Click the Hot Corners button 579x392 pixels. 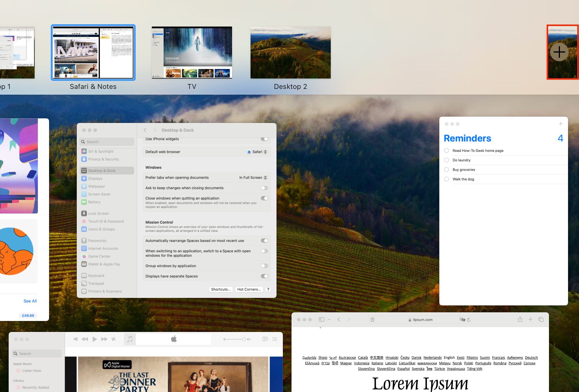pos(249,289)
